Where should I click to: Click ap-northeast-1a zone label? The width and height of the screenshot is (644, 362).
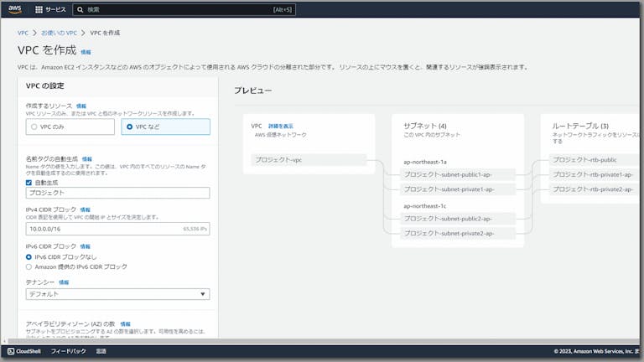click(424, 162)
